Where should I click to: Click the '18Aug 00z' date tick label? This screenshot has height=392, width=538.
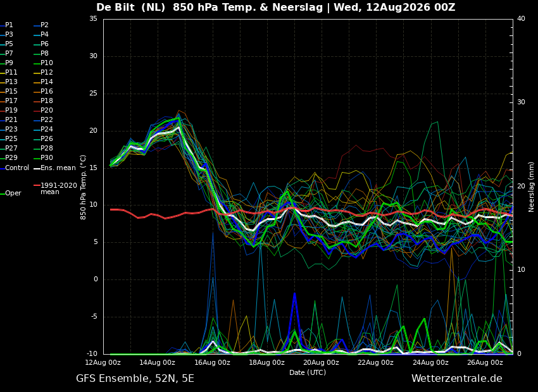coord(266,362)
